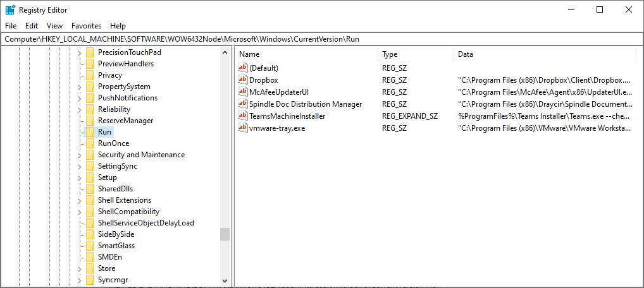Click the Registry Editor app icon in title bar

coord(10,10)
